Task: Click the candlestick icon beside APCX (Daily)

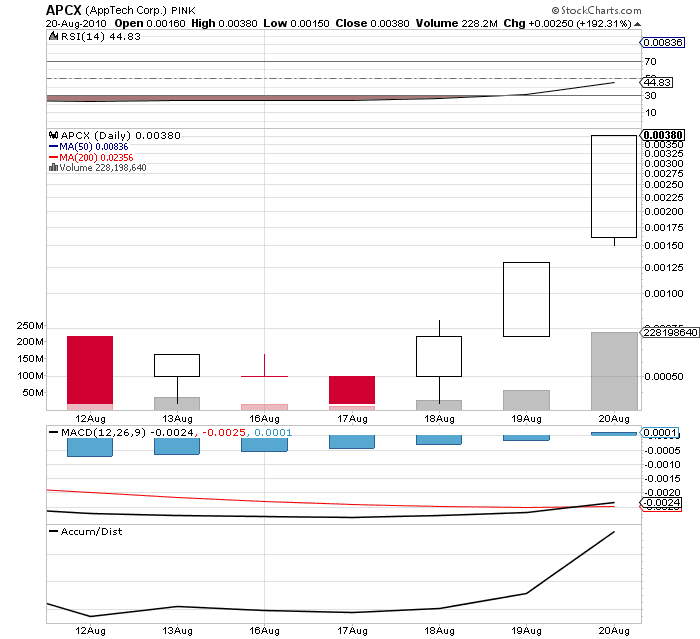Action: [54, 135]
